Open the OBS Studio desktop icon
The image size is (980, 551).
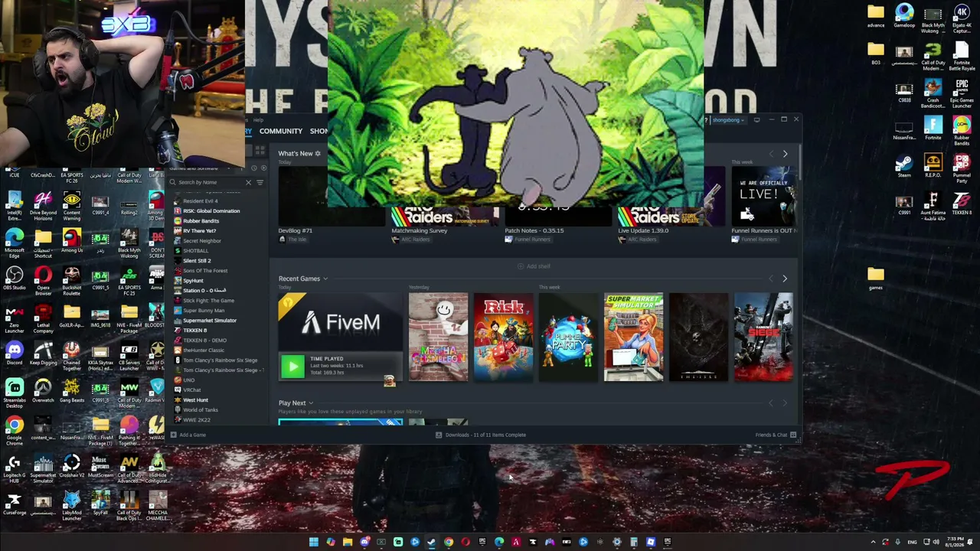click(x=15, y=279)
